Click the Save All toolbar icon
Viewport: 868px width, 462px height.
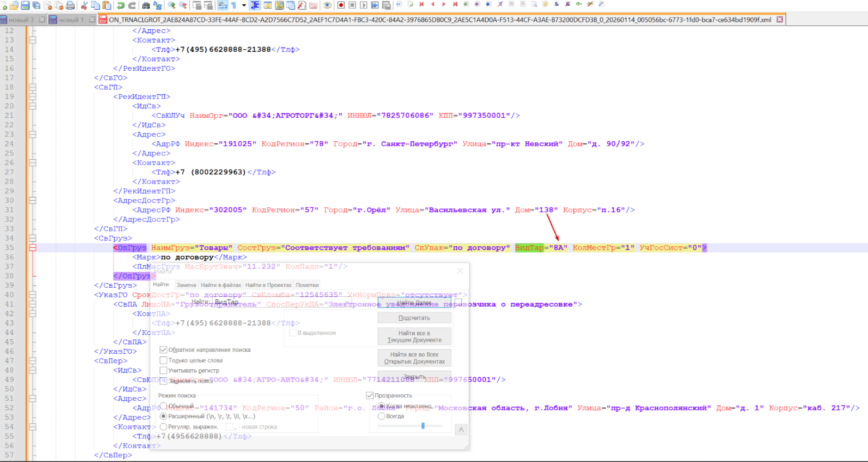36,6
